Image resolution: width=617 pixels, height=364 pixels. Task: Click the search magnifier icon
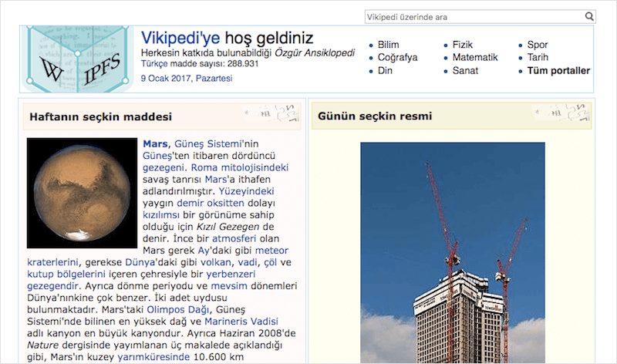(589, 16)
